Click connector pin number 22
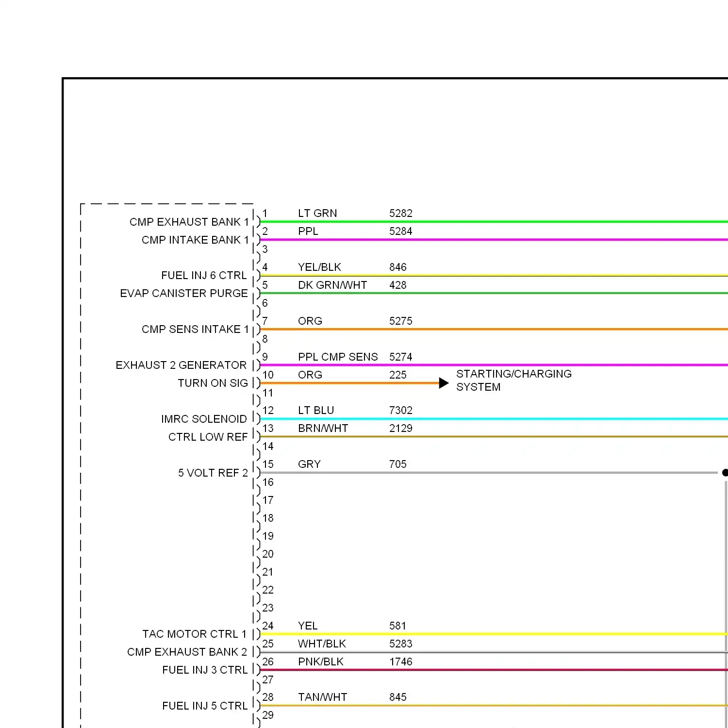This screenshot has width=728, height=728. coord(268,590)
